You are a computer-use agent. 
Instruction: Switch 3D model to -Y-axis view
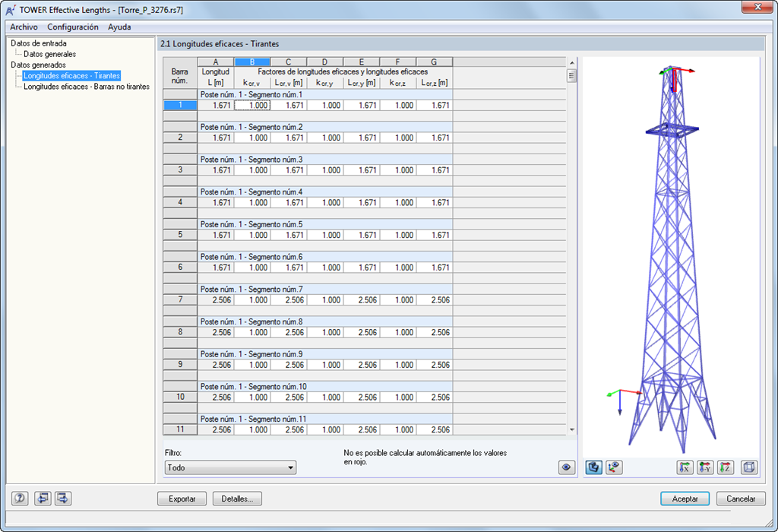(x=705, y=467)
